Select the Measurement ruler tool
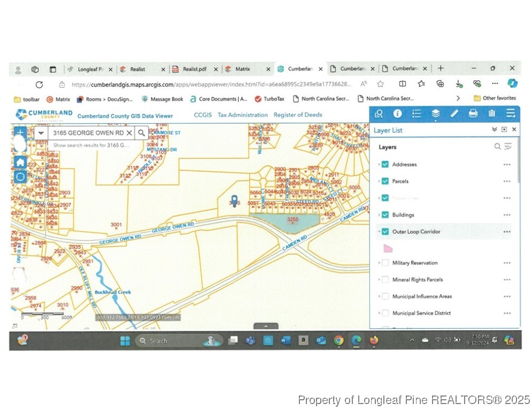The image size is (532, 411). tap(454, 113)
